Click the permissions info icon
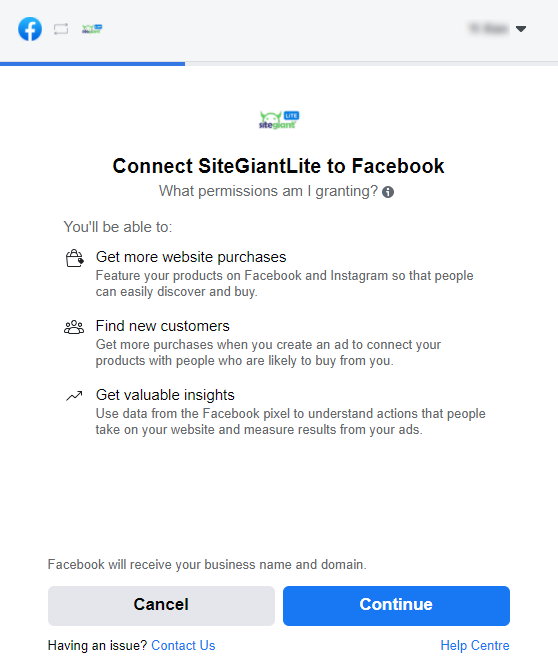This screenshot has height=663, width=558. coord(388,192)
